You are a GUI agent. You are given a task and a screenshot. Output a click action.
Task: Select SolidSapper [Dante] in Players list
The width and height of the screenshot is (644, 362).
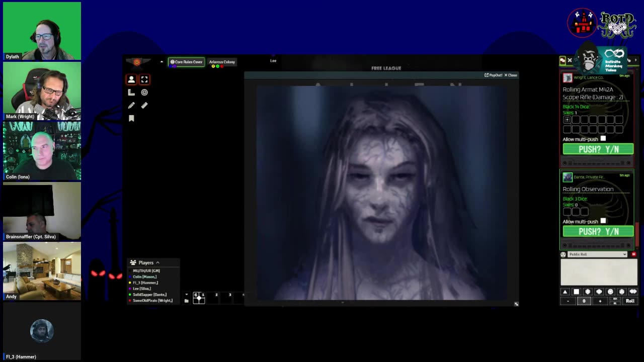coord(148,295)
